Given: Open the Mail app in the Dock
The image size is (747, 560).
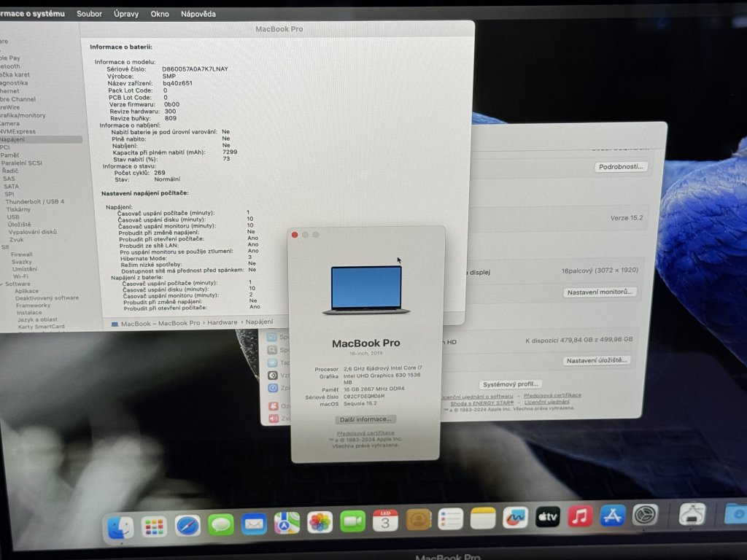Looking at the screenshot, I should [x=254, y=524].
